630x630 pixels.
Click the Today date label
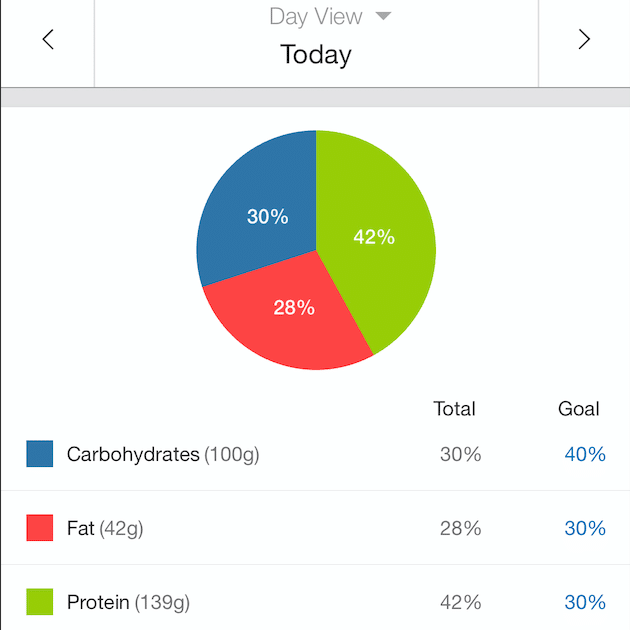316,54
